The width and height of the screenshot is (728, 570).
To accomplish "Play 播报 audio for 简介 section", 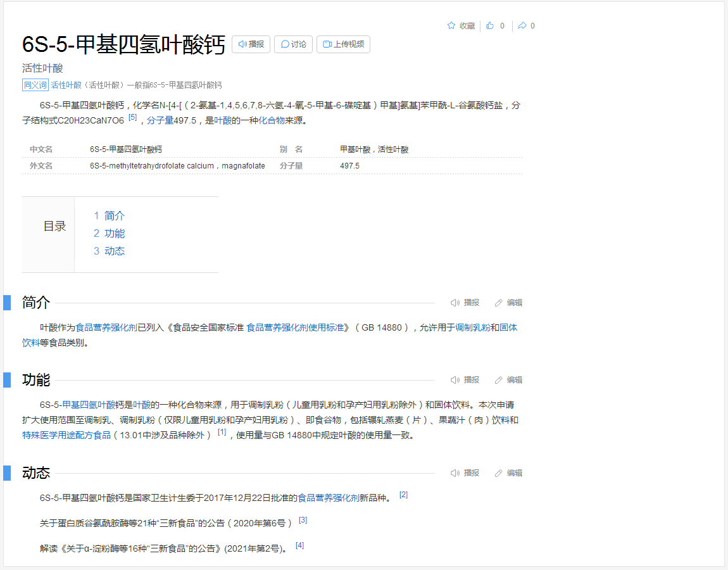I will coord(465,303).
